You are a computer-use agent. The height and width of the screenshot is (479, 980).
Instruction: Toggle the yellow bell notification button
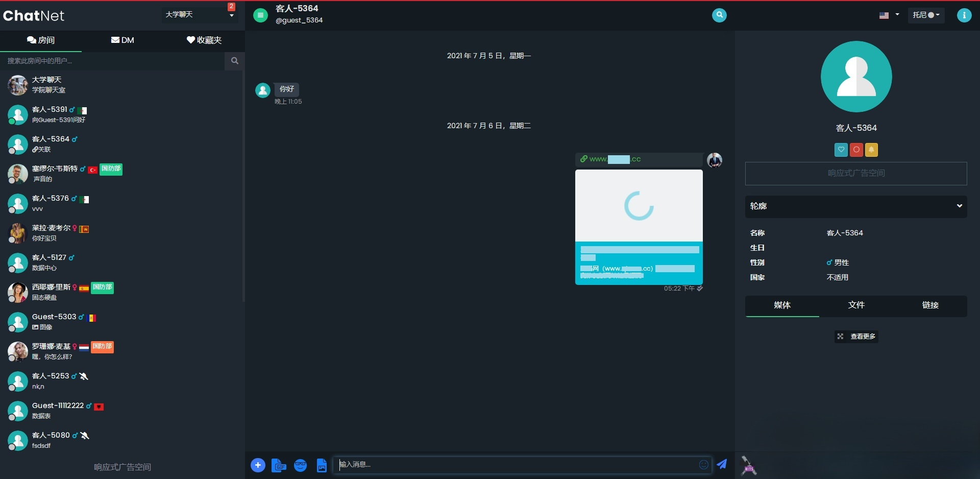pos(872,150)
